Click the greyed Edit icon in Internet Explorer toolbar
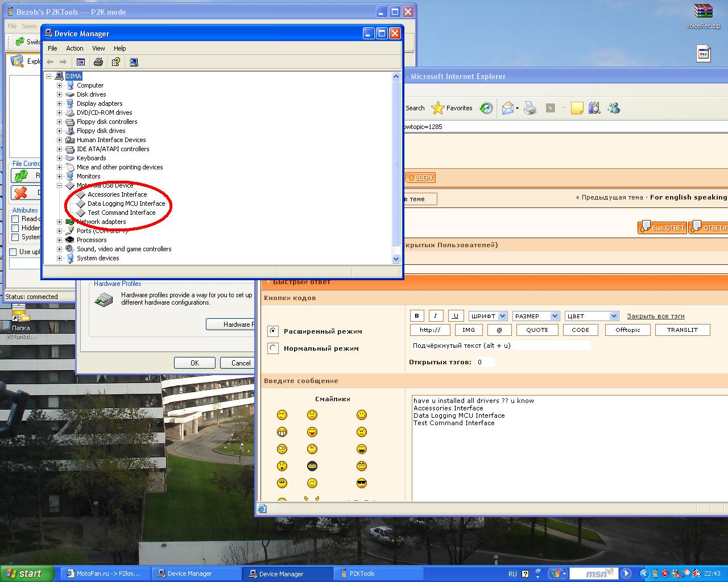 550,108
